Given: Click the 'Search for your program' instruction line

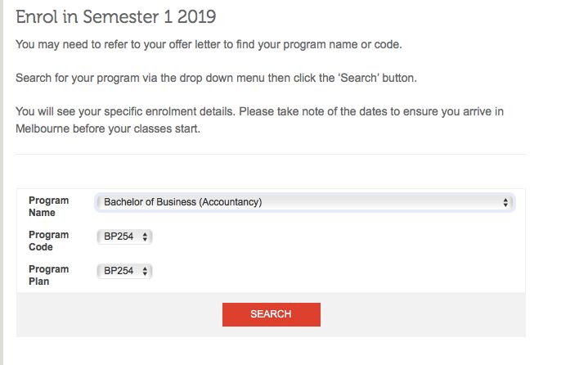Looking at the screenshot, I should (x=216, y=78).
